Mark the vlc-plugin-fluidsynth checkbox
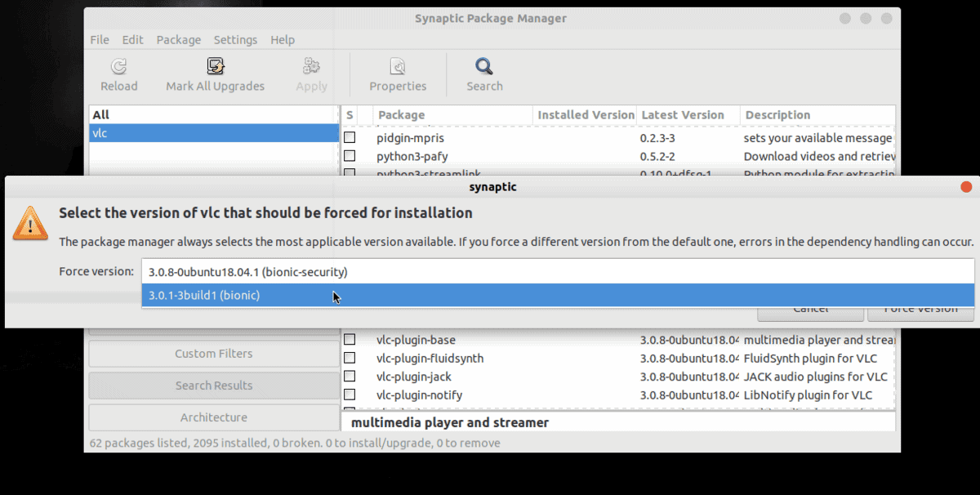 click(350, 358)
